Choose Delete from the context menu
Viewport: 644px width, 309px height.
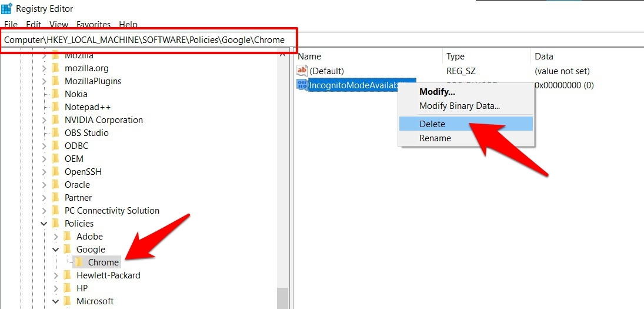click(466, 124)
